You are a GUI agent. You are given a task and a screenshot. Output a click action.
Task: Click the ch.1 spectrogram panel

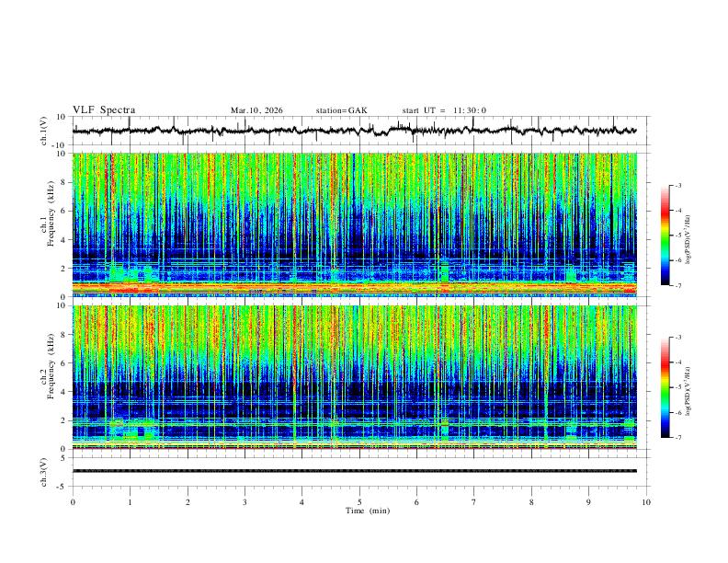point(354,224)
